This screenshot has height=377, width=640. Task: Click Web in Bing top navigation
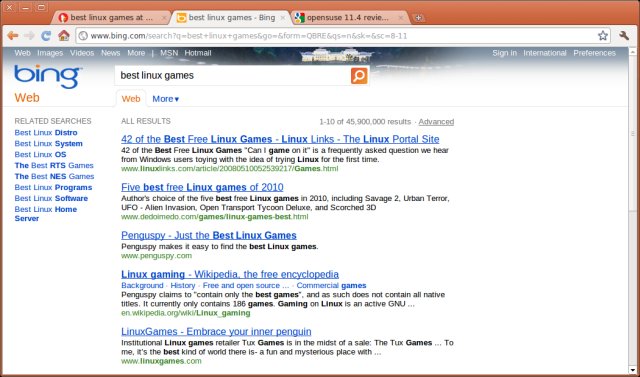click(22, 53)
